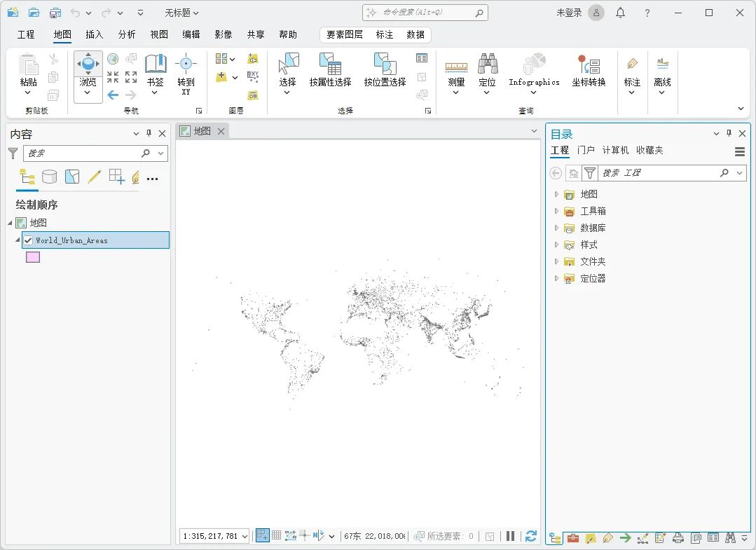The width and height of the screenshot is (756, 550).
Task: Click the notifications bell icon
Action: click(621, 13)
